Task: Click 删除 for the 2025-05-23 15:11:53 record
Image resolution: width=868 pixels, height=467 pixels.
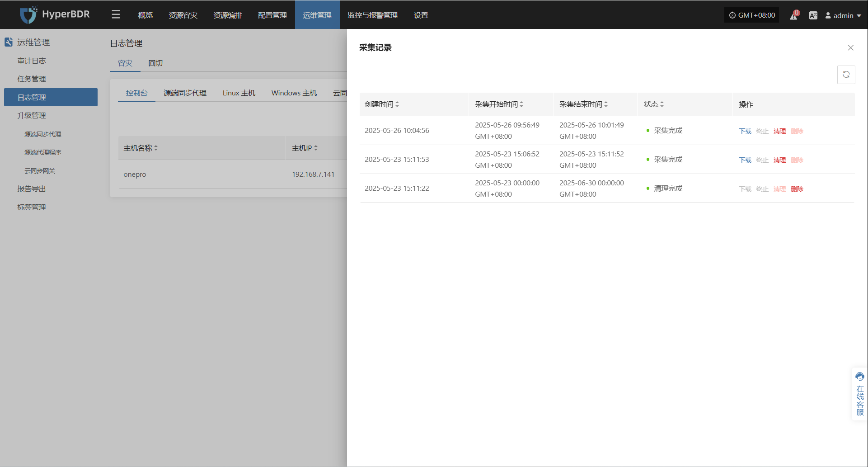Action: click(x=797, y=160)
